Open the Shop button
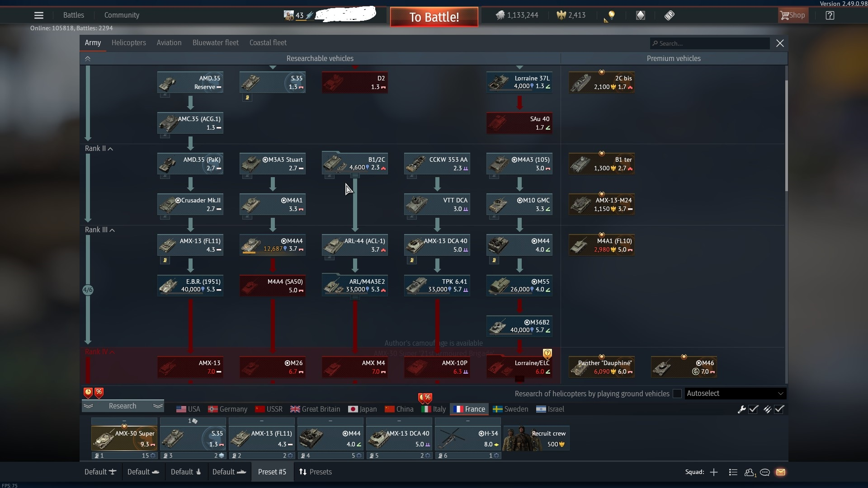The image size is (868, 488). (x=793, y=15)
